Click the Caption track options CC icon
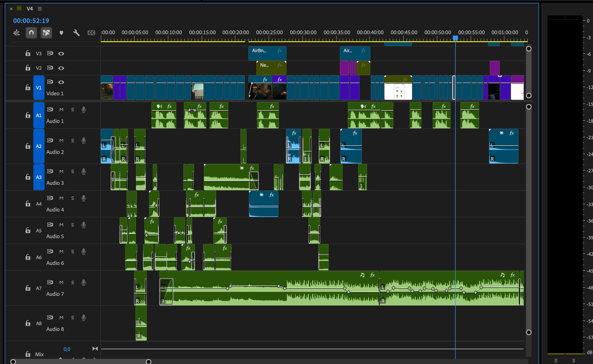 pyautogui.click(x=91, y=33)
